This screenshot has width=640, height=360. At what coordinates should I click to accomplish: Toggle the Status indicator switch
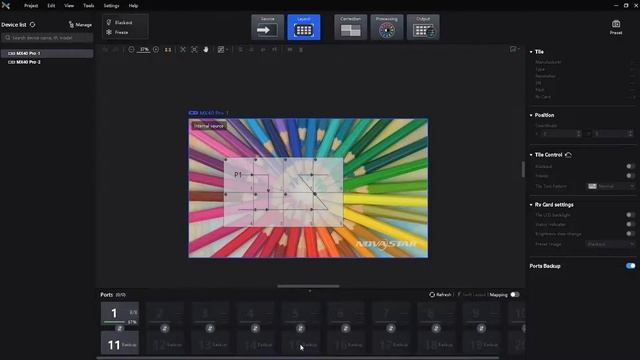[630, 224]
